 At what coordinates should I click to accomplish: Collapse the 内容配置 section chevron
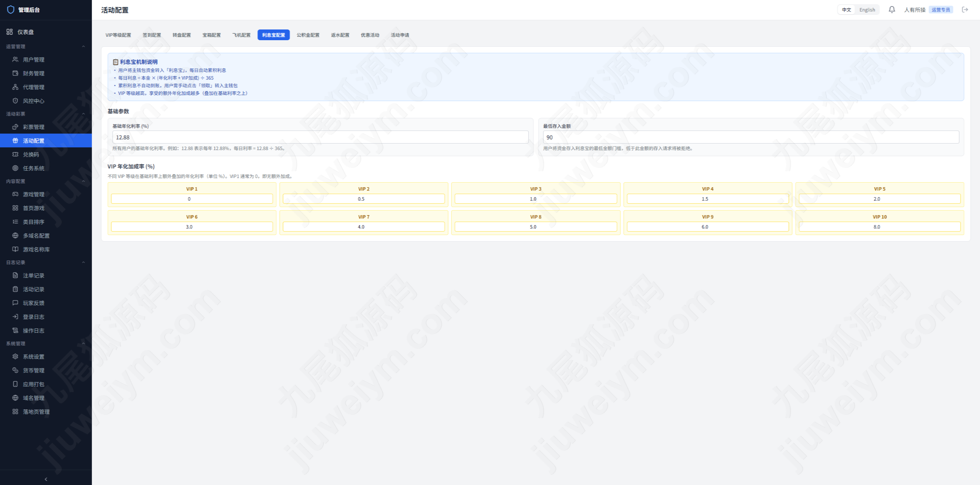click(83, 181)
